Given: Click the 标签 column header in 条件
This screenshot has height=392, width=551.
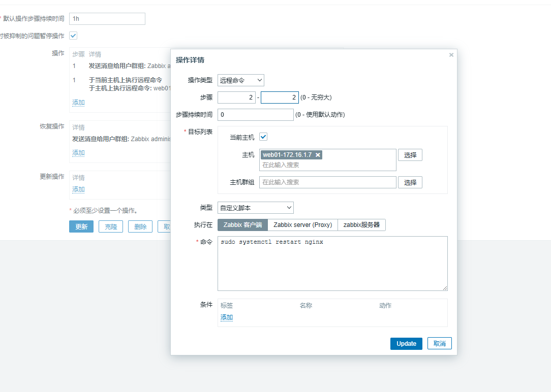Looking at the screenshot, I should pos(227,306).
